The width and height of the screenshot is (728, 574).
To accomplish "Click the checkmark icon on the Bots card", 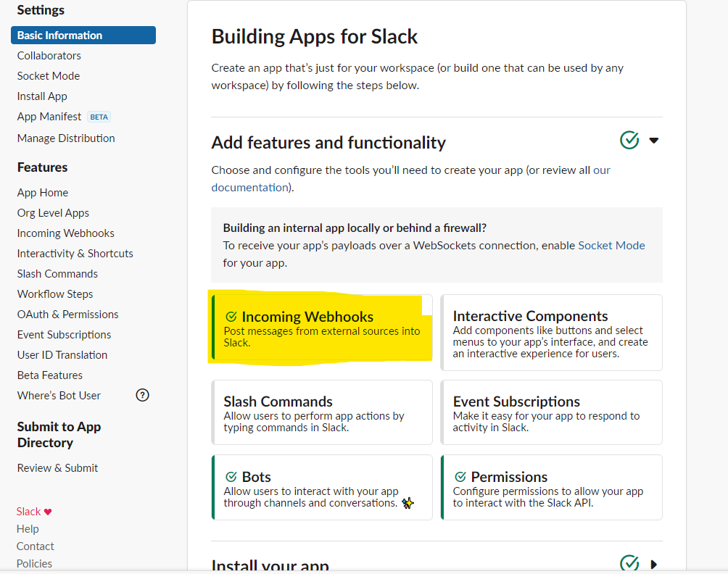I will [x=232, y=477].
